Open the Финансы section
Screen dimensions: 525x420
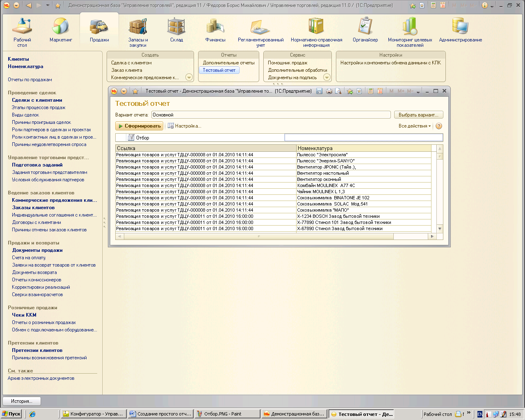[x=215, y=30]
